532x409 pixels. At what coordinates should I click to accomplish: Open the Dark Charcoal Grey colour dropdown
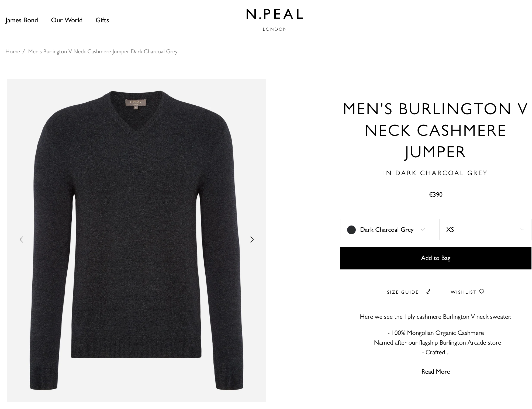(386, 230)
